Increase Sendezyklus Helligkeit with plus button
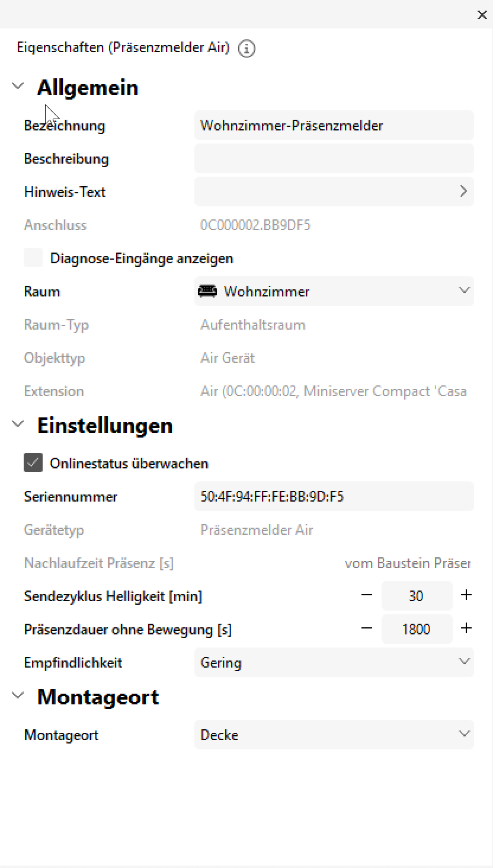 [466, 595]
